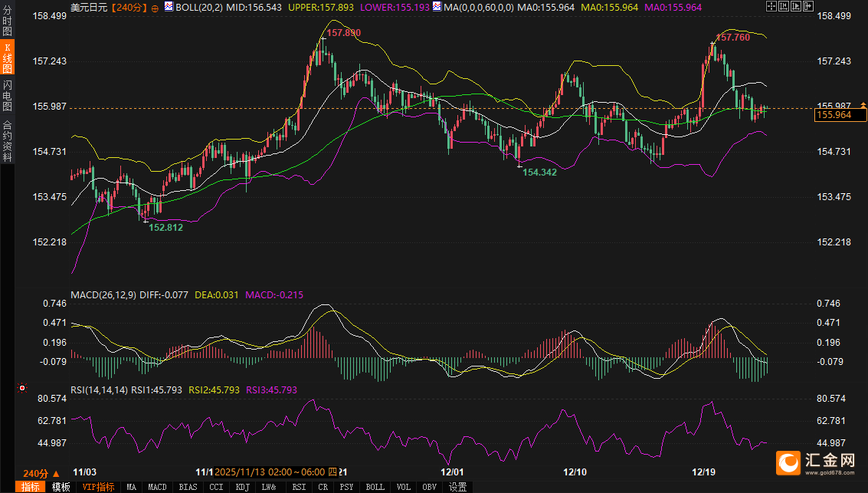This screenshot has height=493, width=868.
Task: Click the red gear icon left of RSI
Action: coord(21,389)
